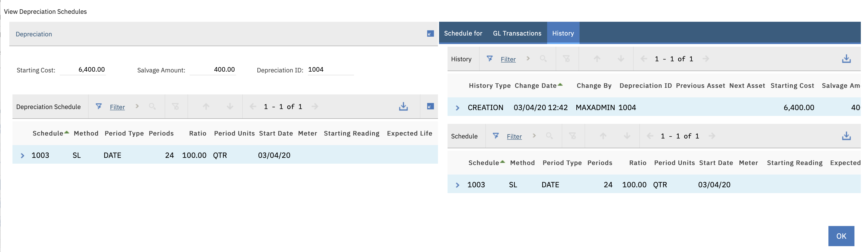This screenshot has width=868, height=252.
Task: Click the clear filter icon in Schedule toolbar
Action: [x=573, y=136]
